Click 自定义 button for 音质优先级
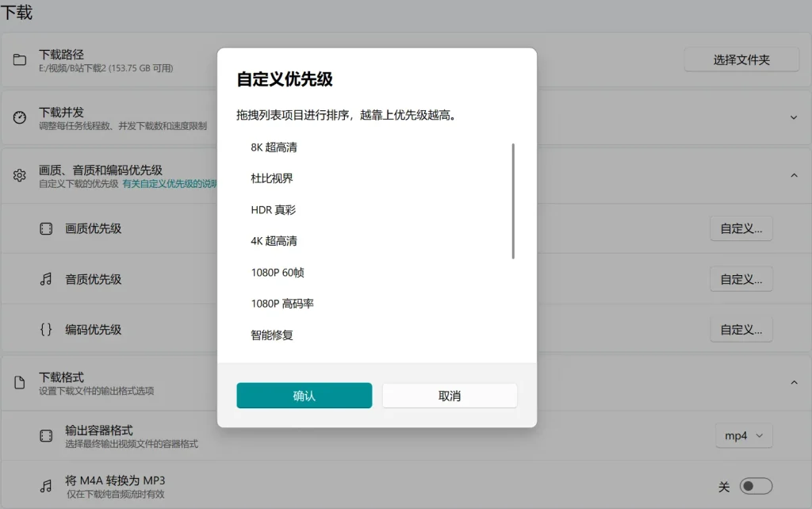Image resolution: width=812 pixels, height=509 pixels. click(x=741, y=280)
